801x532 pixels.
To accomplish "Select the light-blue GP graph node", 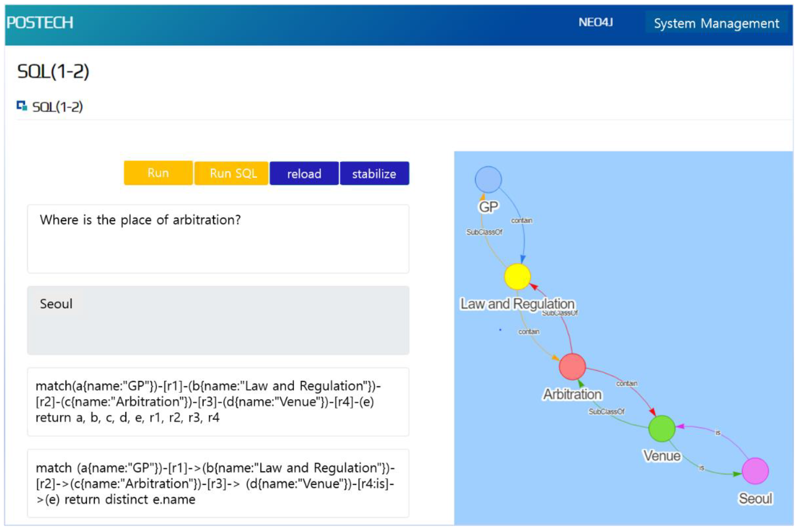I will pos(488,180).
